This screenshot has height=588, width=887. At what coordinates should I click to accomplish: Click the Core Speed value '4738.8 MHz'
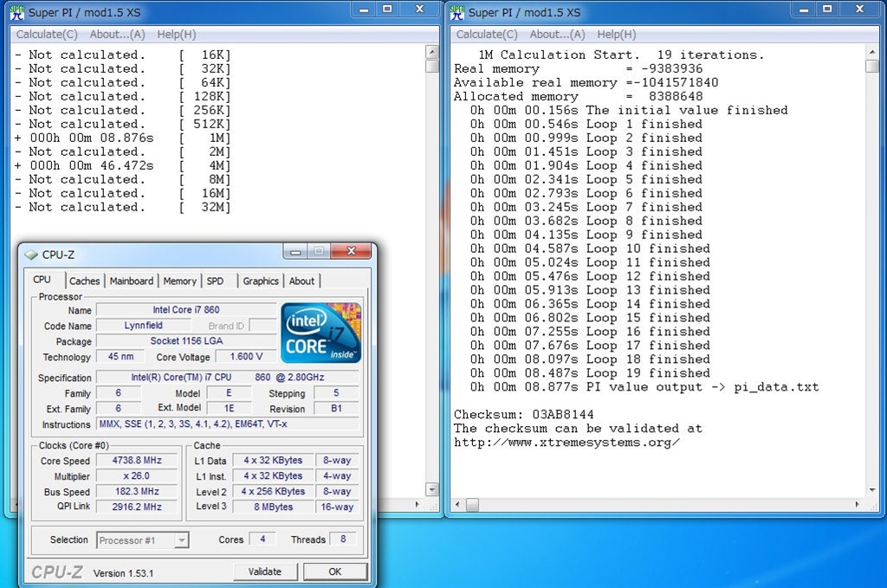coord(137,460)
